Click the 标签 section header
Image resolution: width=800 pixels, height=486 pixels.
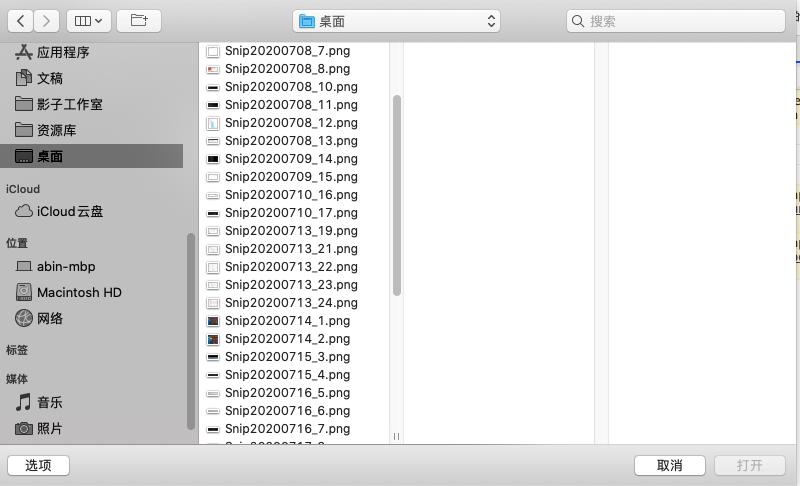pyautogui.click(x=17, y=350)
